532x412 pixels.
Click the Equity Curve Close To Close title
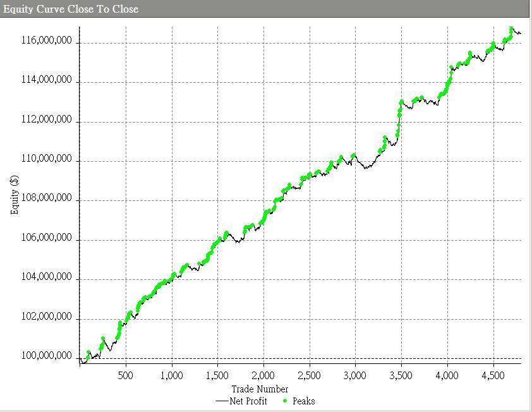point(71,9)
